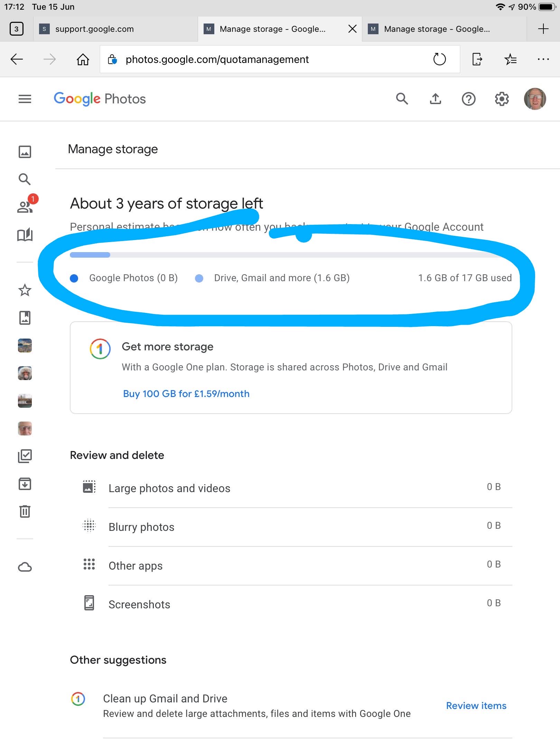
Task: Click the storage usage progress bar
Action: [x=291, y=255]
